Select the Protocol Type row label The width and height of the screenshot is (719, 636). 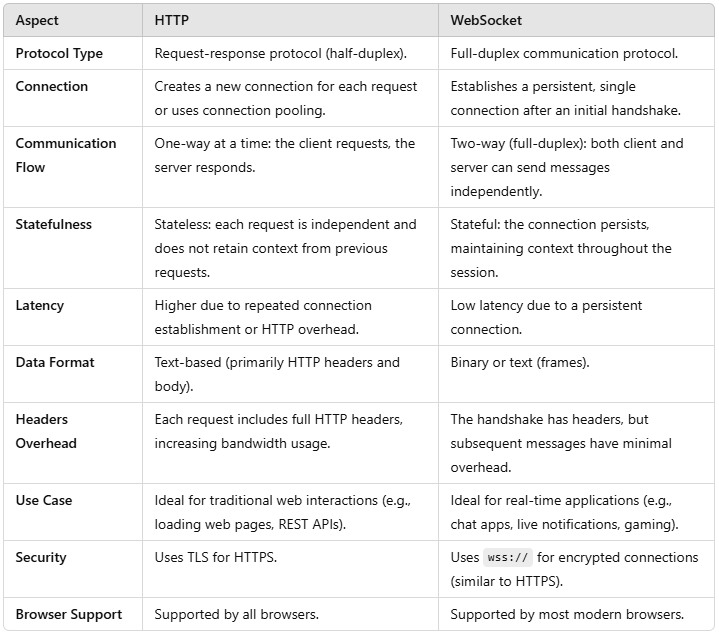[x=59, y=54]
